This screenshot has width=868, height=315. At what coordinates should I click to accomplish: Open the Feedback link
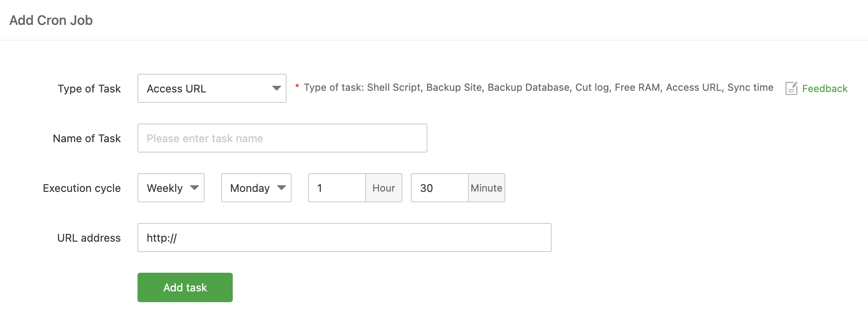coord(825,89)
